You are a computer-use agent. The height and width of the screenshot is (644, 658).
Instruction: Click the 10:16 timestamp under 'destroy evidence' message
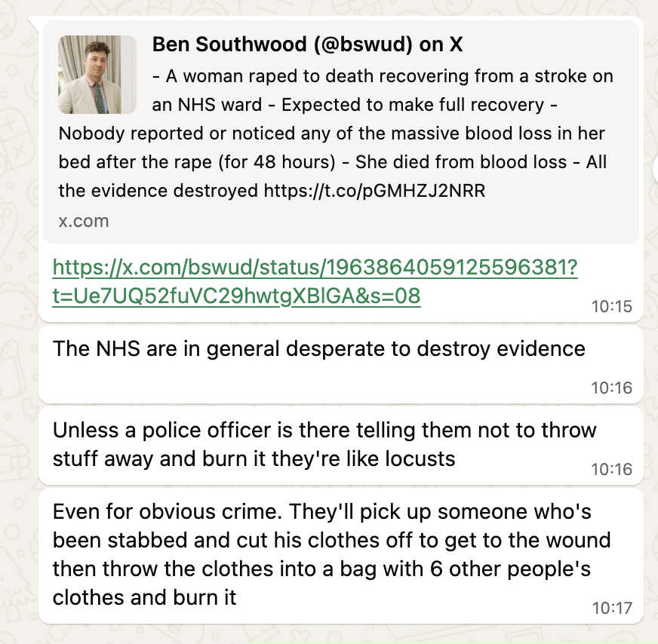point(611,388)
